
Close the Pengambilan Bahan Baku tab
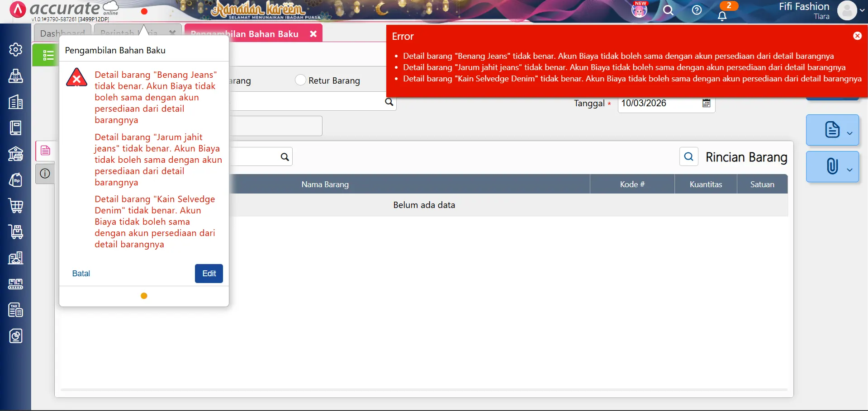click(313, 34)
